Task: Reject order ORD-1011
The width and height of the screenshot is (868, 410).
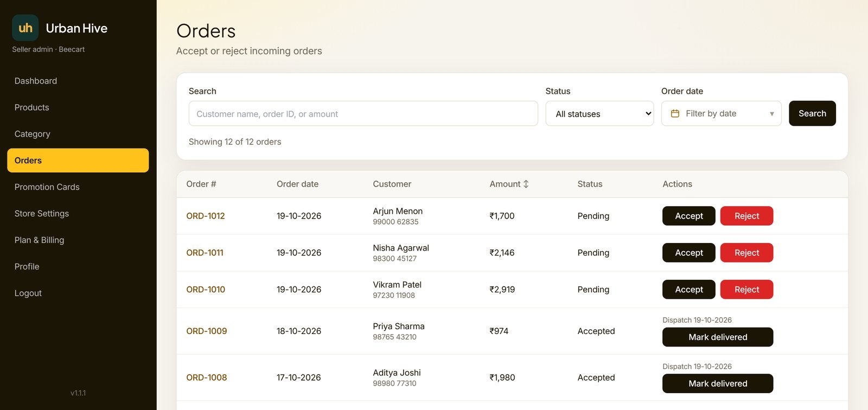Action: point(746,253)
